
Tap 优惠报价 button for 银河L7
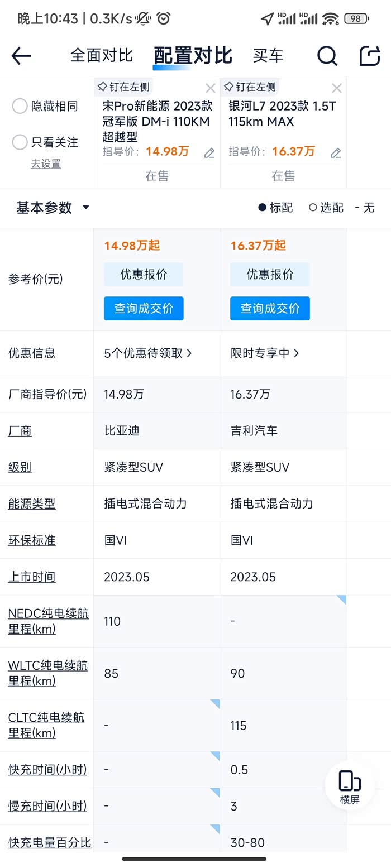(270, 275)
